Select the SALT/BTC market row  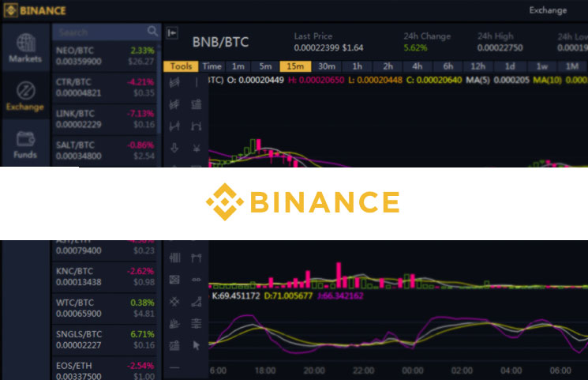click(x=105, y=151)
